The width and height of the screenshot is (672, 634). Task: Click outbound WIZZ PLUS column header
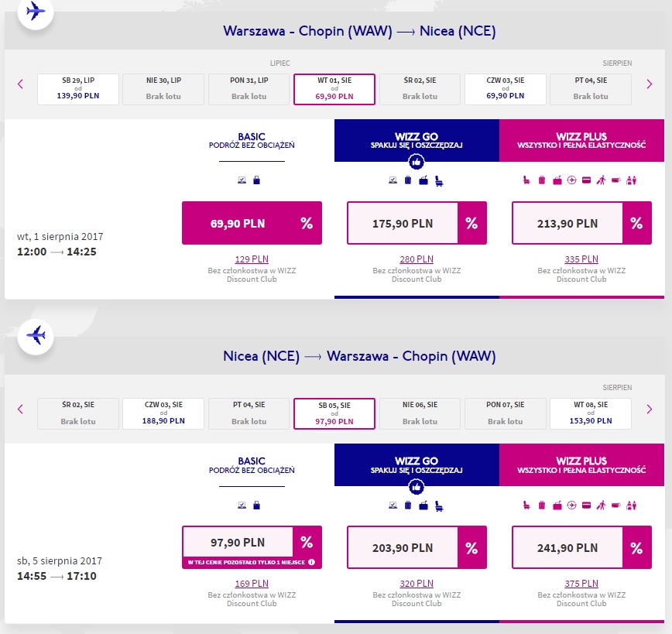point(581,141)
